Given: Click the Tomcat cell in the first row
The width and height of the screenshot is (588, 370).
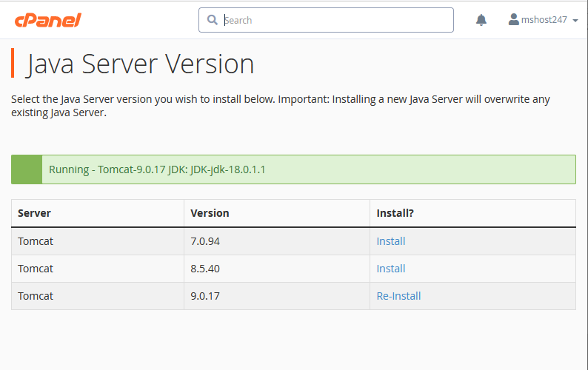Looking at the screenshot, I should point(36,241).
